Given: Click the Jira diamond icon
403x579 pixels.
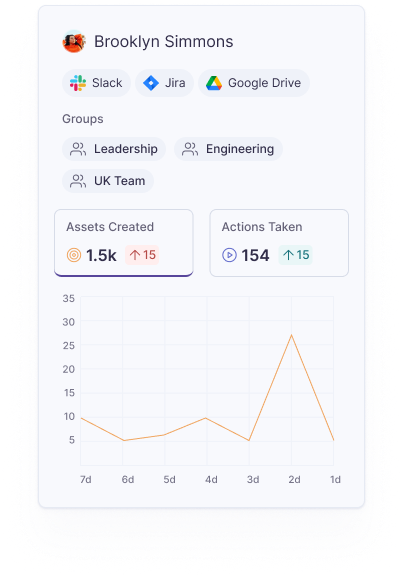Looking at the screenshot, I should pos(151,83).
